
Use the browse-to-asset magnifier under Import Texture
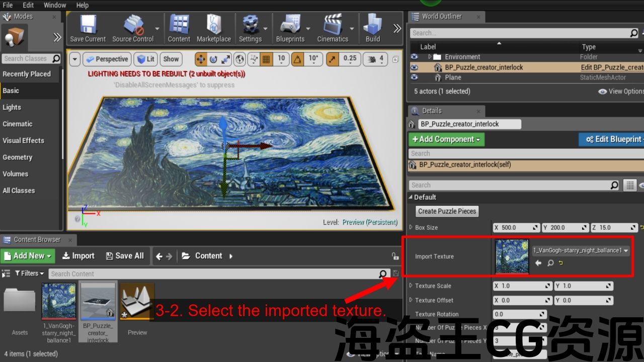pyautogui.click(x=550, y=263)
